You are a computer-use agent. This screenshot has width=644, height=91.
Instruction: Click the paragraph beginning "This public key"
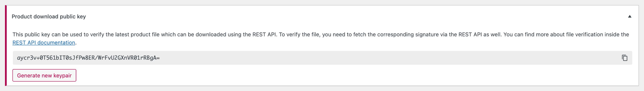(x=321, y=38)
